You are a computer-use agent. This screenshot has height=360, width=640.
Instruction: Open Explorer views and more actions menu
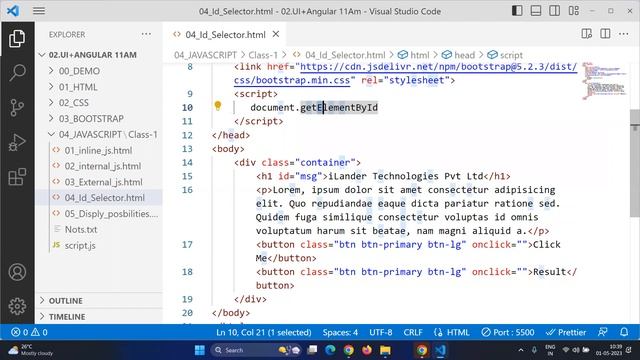[146, 34]
